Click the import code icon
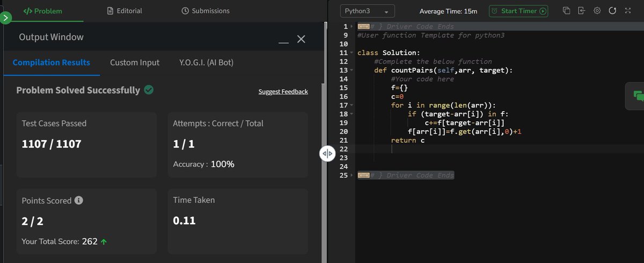This screenshot has height=263, width=644. pyautogui.click(x=582, y=11)
